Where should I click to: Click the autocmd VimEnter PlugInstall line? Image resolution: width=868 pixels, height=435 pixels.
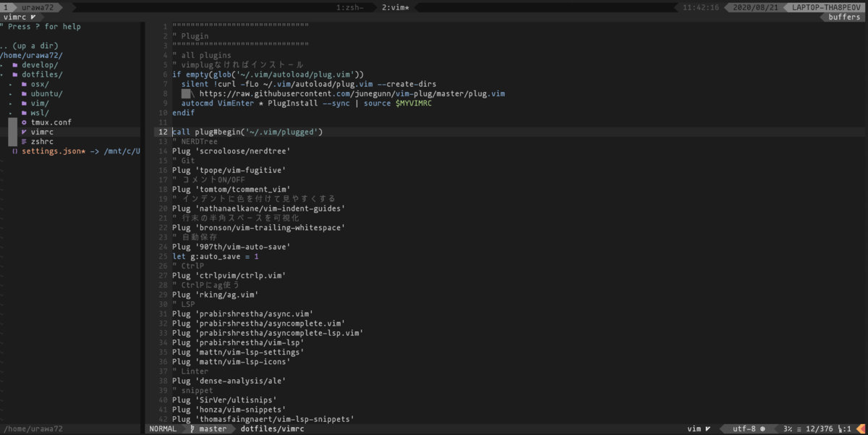[x=307, y=104]
